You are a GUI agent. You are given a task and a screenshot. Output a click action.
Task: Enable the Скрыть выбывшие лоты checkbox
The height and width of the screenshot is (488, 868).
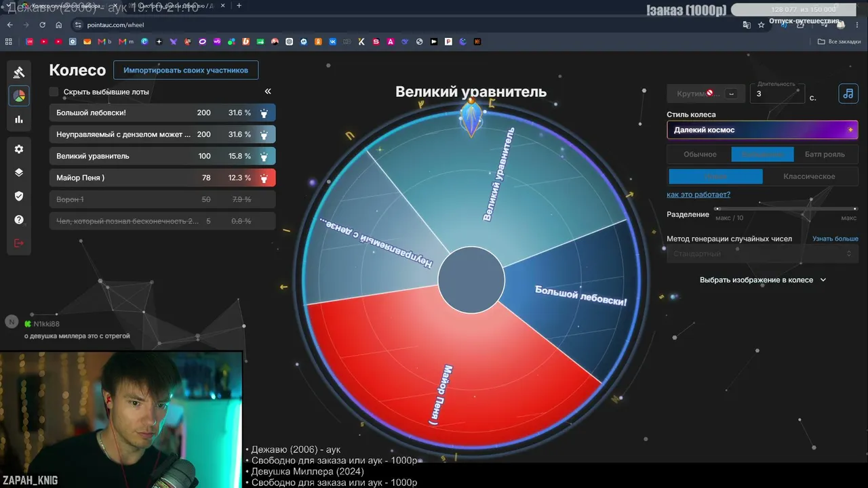pyautogui.click(x=54, y=91)
